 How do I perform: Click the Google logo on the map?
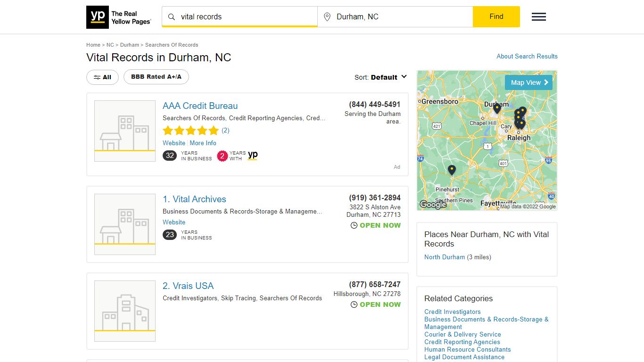[433, 205]
